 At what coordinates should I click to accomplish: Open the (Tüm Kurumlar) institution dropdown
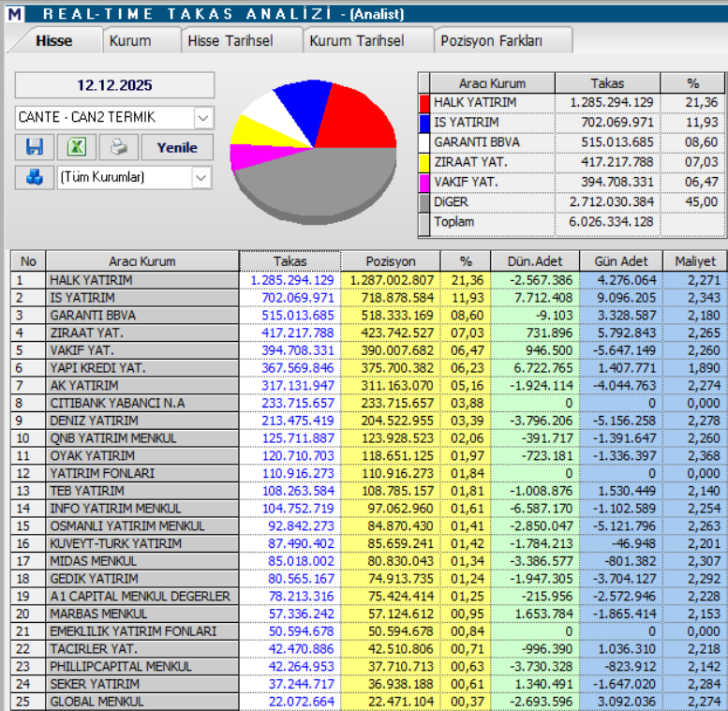[x=201, y=177]
